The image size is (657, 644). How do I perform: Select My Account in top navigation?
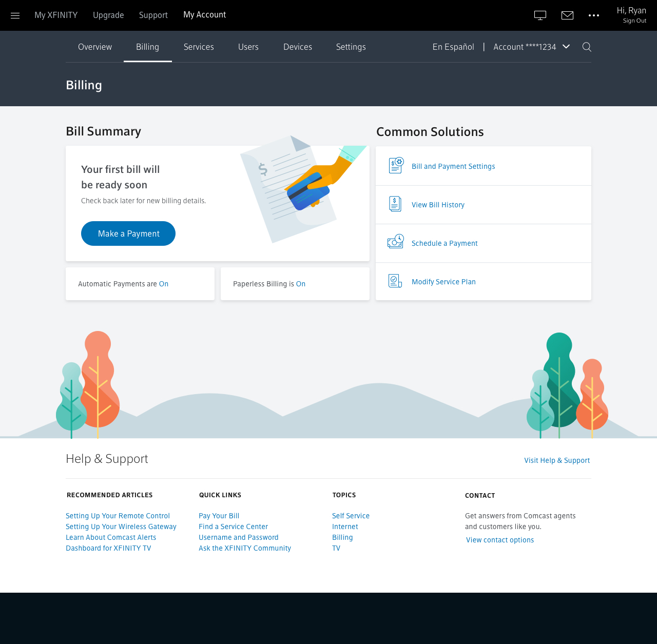click(x=205, y=15)
